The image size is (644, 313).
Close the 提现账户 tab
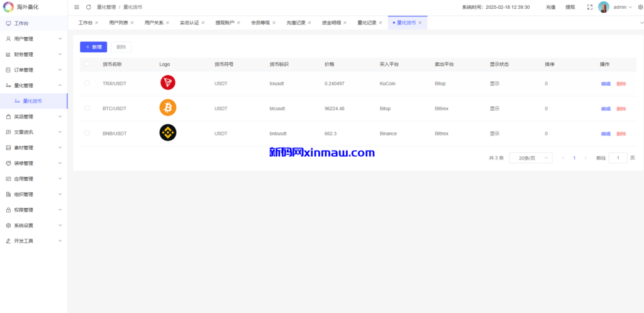tap(238, 23)
